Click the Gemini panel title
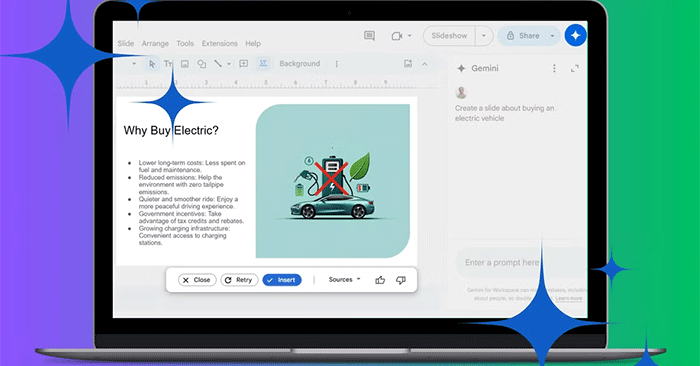The height and width of the screenshot is (366, 700). click(485, 68)
